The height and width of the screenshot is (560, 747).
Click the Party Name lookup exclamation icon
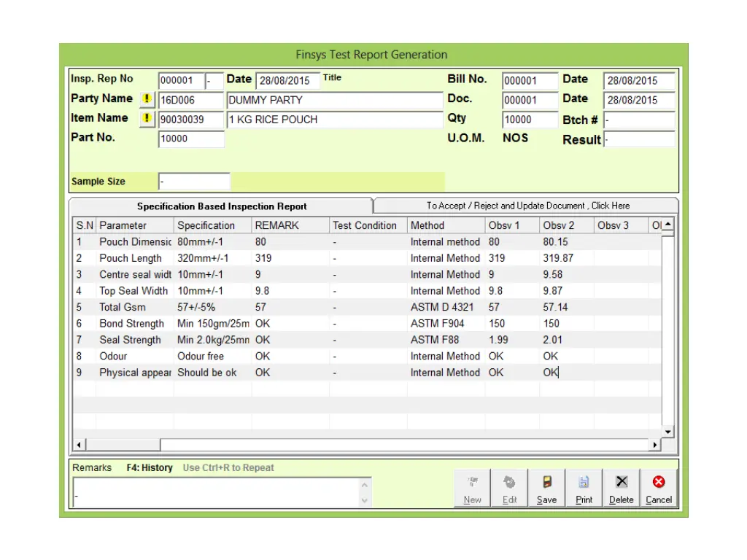click(147, 99)
